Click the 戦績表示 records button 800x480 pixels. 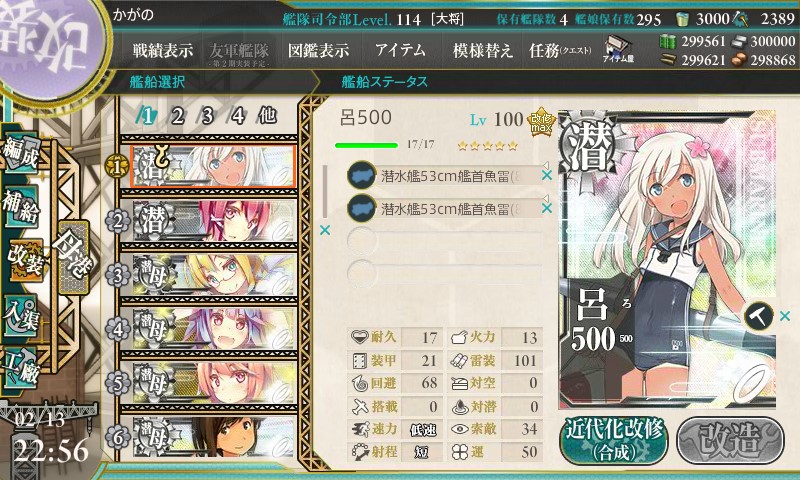tap(163, 50)
